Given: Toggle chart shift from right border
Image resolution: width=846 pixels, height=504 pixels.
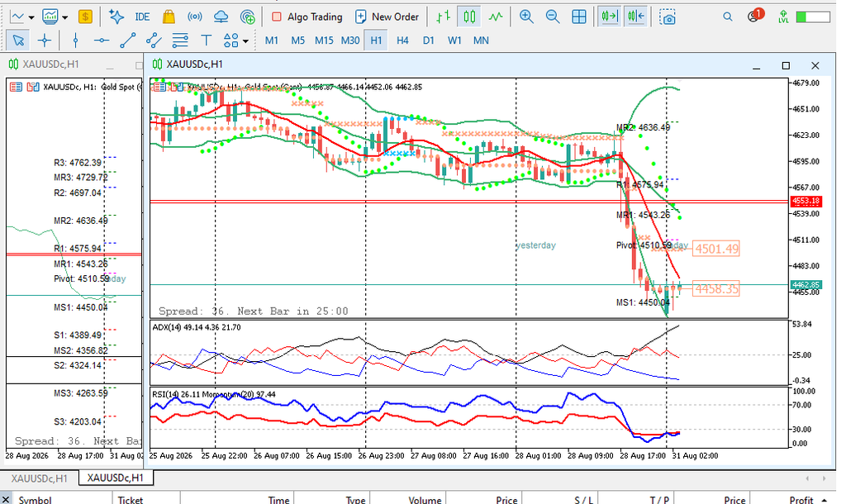Looking at the screenshot, I should 636,17.
